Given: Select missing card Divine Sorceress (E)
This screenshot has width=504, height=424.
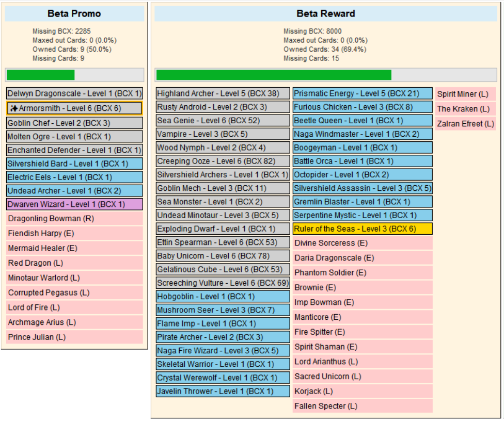Looking at the screenshot, I should coord(363,243).
